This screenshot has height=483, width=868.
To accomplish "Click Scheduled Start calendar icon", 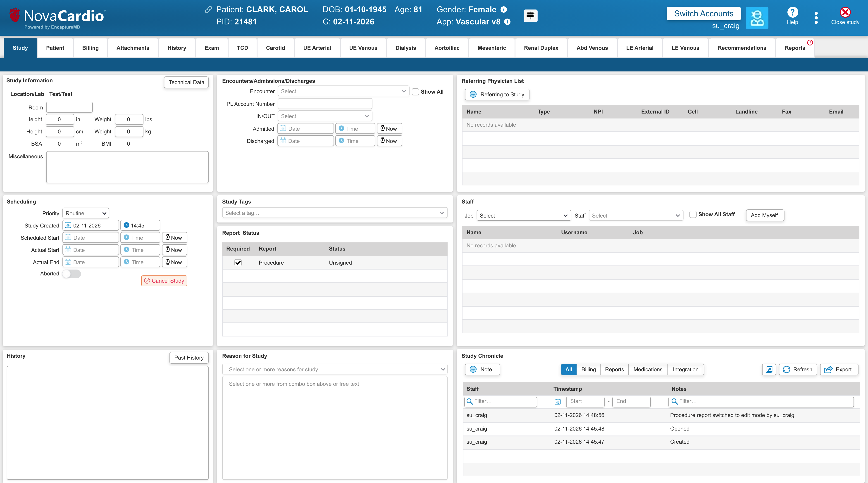I will point(68,237).
